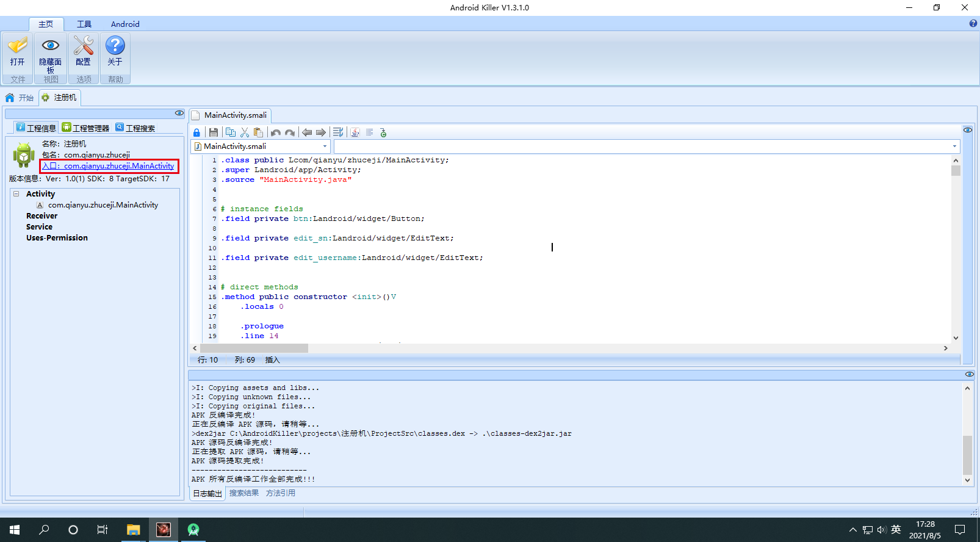Click the redo arrow icon
Image resolution: width=980 pixels, height=542 pixels.
pos(290,132)
